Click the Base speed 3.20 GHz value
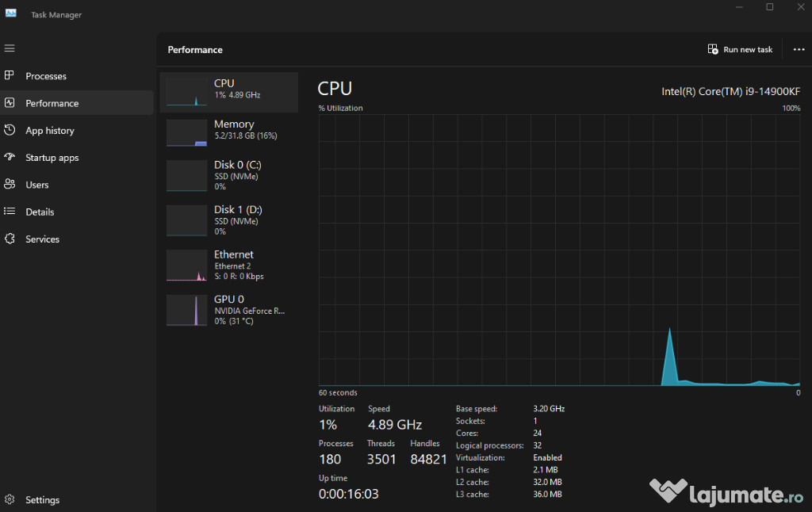 [x=549, y=409]
